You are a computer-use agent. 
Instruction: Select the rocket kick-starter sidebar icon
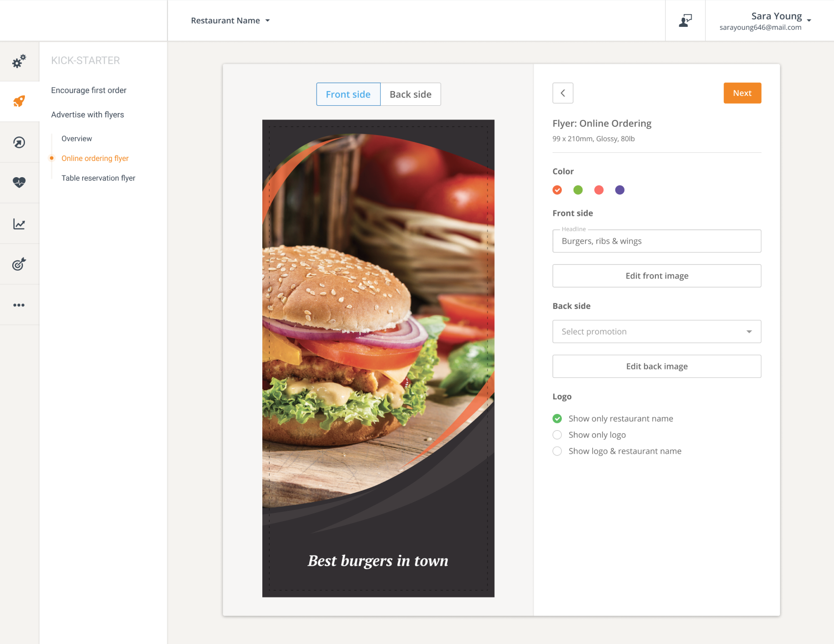(x=19, y=101)
